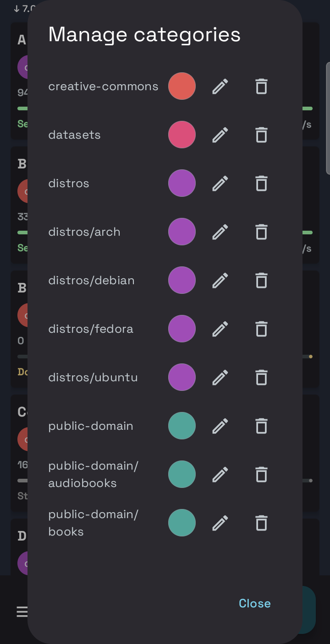Click the distros category name
This screenshot has width=330, height=644.
click(69, 183)
